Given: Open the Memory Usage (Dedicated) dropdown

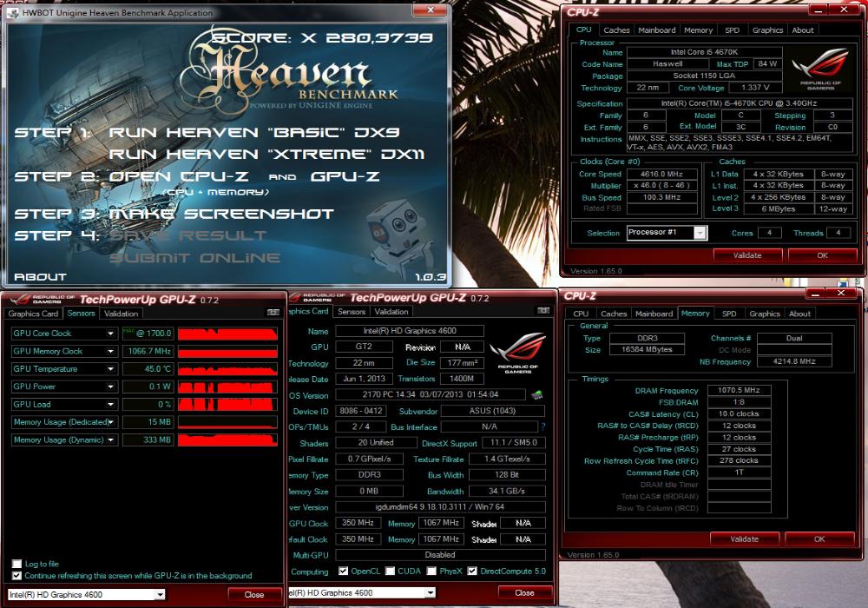Looking at the screenshot, I should (111, 422).
